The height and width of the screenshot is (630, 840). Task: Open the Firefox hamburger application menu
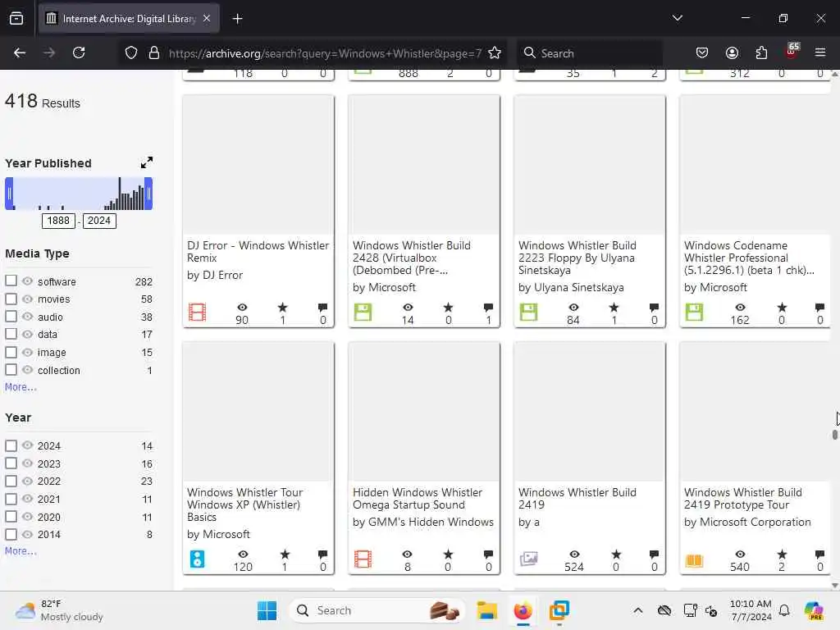(820, 52)
